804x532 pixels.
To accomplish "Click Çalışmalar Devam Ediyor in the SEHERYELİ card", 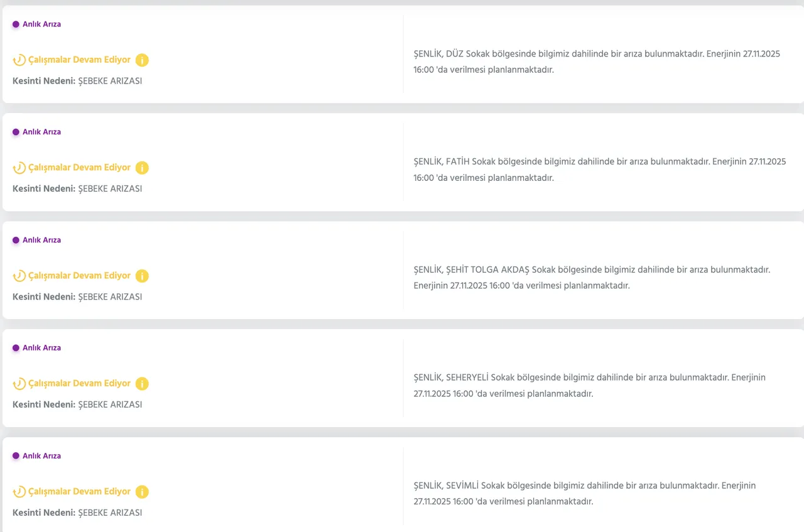I will point(79,384).
